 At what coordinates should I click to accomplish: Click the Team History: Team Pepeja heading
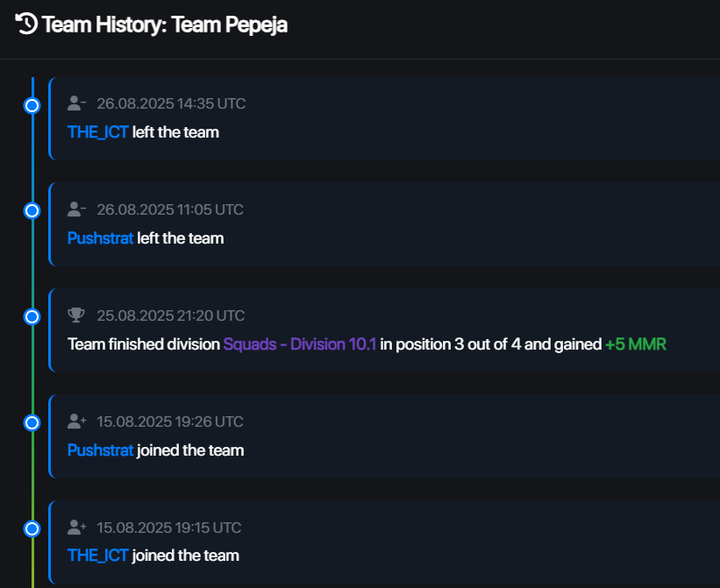point(164,25)
